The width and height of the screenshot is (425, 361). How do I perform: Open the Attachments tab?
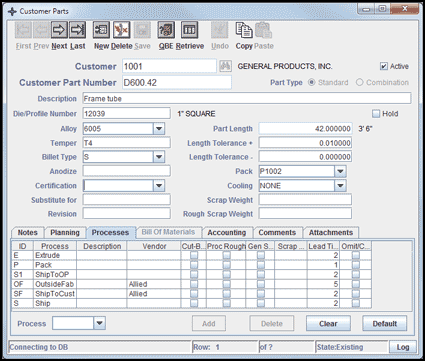331,233
